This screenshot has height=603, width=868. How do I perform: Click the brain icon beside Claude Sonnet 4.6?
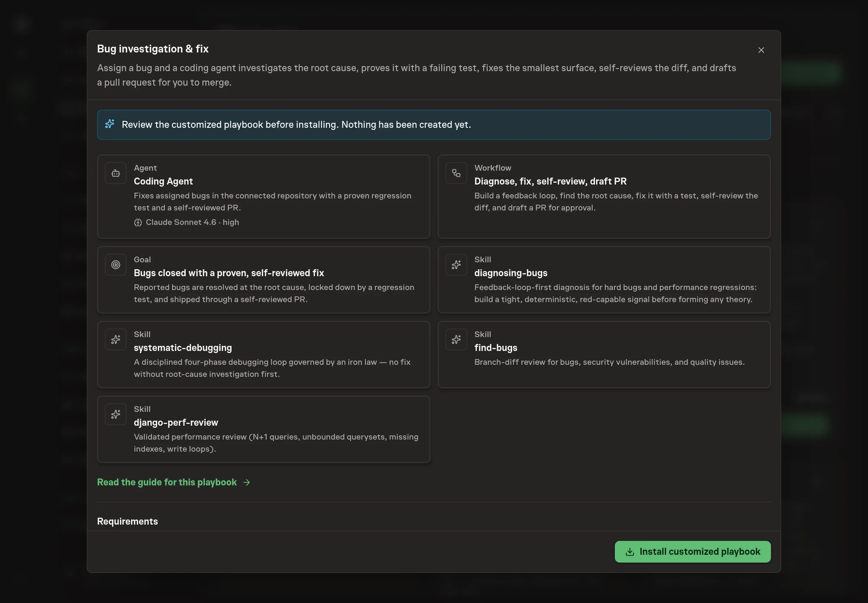pos(138,223)
